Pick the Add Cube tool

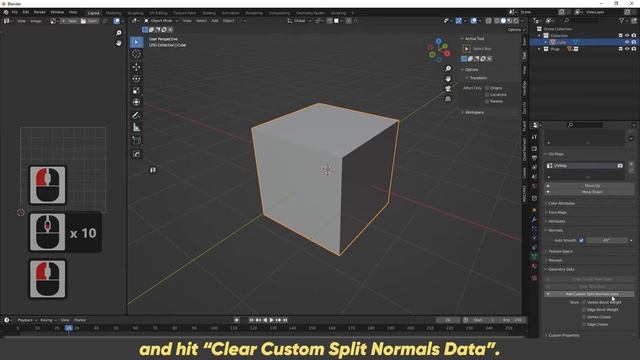tap(137, 141)
